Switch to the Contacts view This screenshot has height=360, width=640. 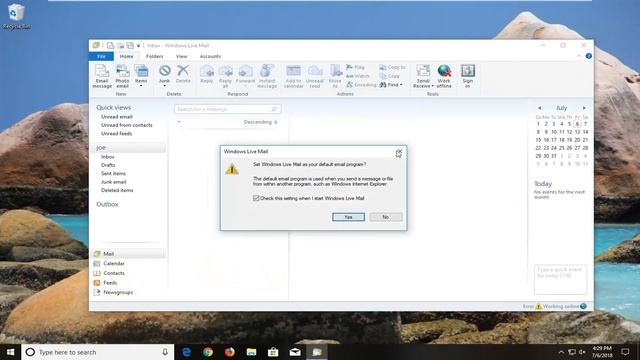click(x=109, y=273)
